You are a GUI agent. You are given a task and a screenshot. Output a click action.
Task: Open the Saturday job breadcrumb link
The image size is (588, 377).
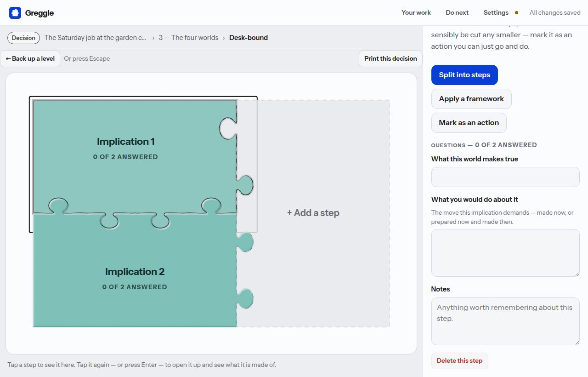coord(96,38)
